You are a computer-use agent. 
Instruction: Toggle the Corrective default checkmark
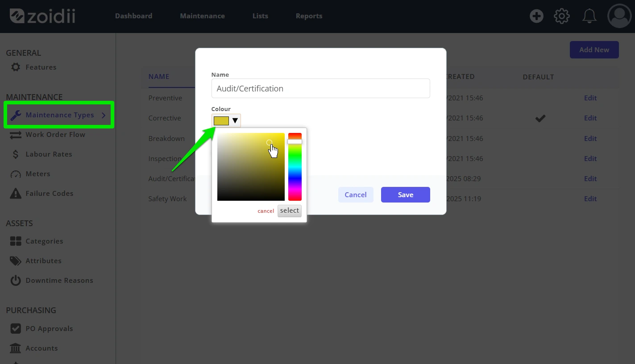540,118
